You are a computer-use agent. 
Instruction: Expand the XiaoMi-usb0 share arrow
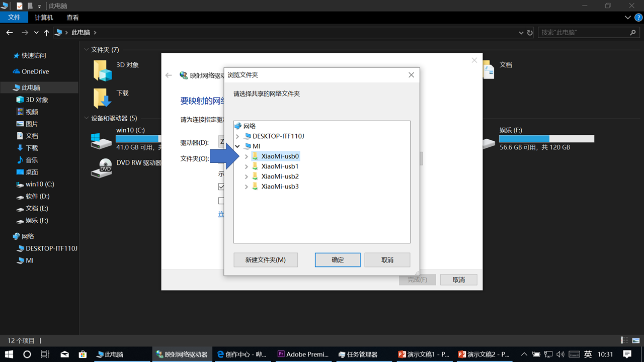246,156
